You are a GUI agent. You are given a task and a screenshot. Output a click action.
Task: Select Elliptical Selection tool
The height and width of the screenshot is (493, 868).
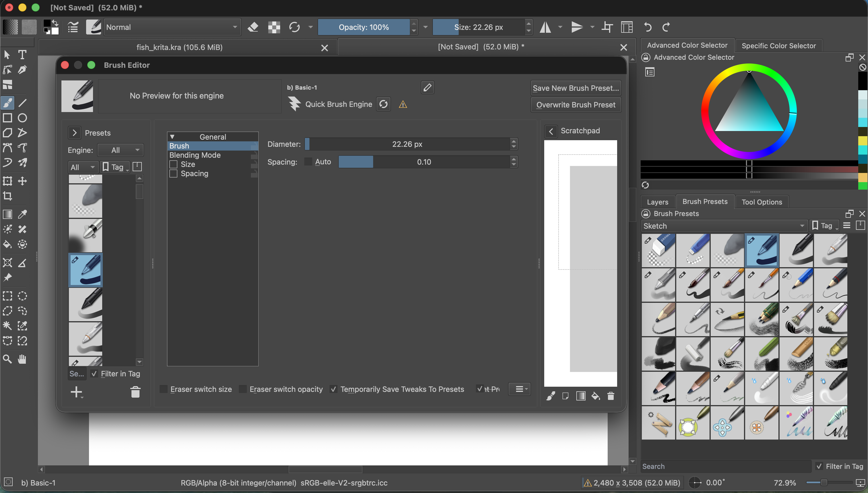pyautogui.click(x=22, y=296)
